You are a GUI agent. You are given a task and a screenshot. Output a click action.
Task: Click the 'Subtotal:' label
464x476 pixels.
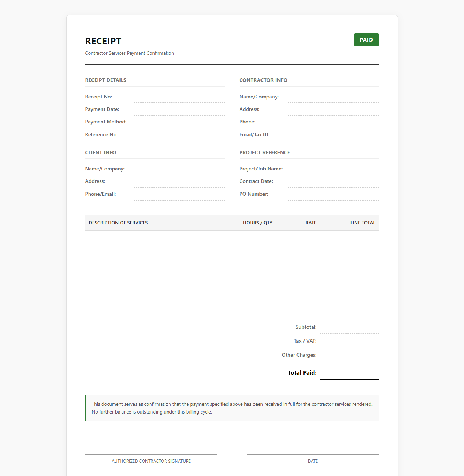(306, 327)
